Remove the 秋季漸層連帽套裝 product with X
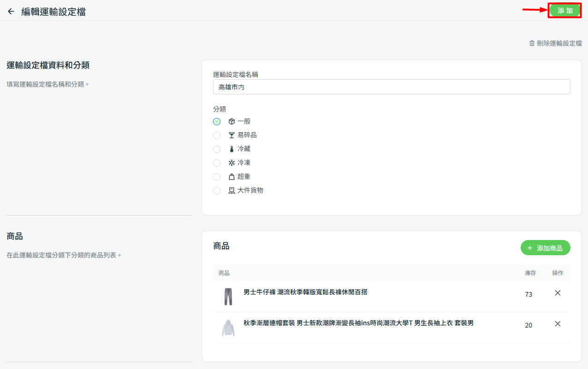The width and height of the screenshot is (588, 369). point(557,324)
